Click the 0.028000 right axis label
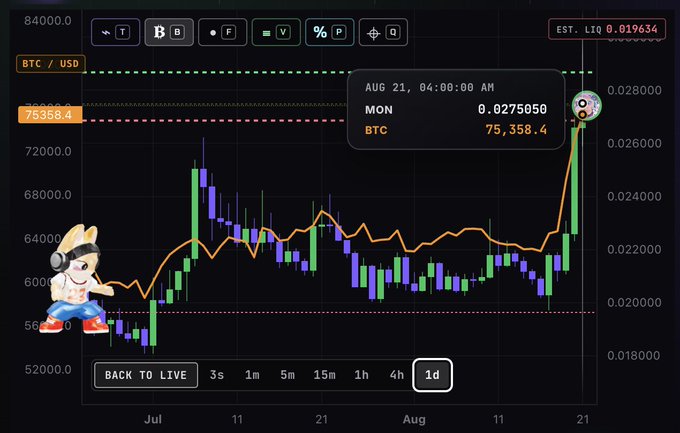 pyautogui.click(x=634, y=90)
